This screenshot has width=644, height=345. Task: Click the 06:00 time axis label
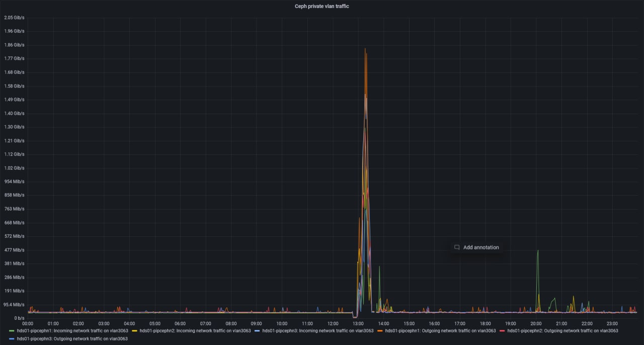click(180, 323)
